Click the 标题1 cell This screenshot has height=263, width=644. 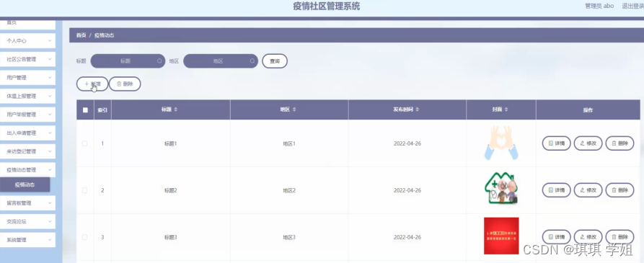(170, 143)
